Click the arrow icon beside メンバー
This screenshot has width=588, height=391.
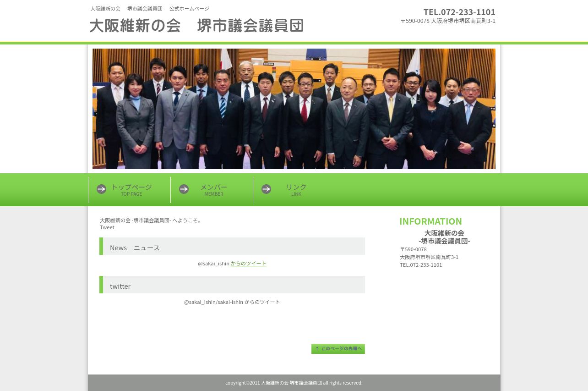(184, 189)
